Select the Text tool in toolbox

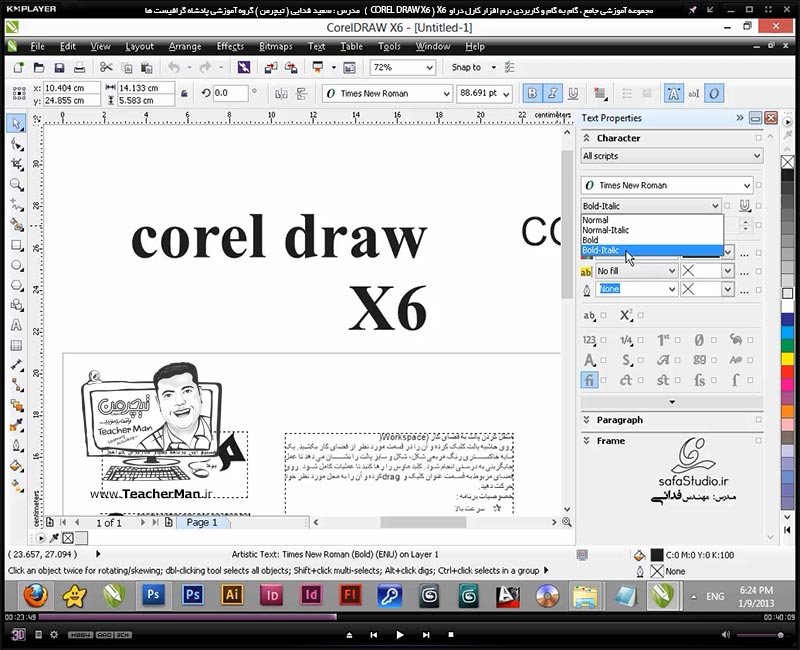coord(17,326)
